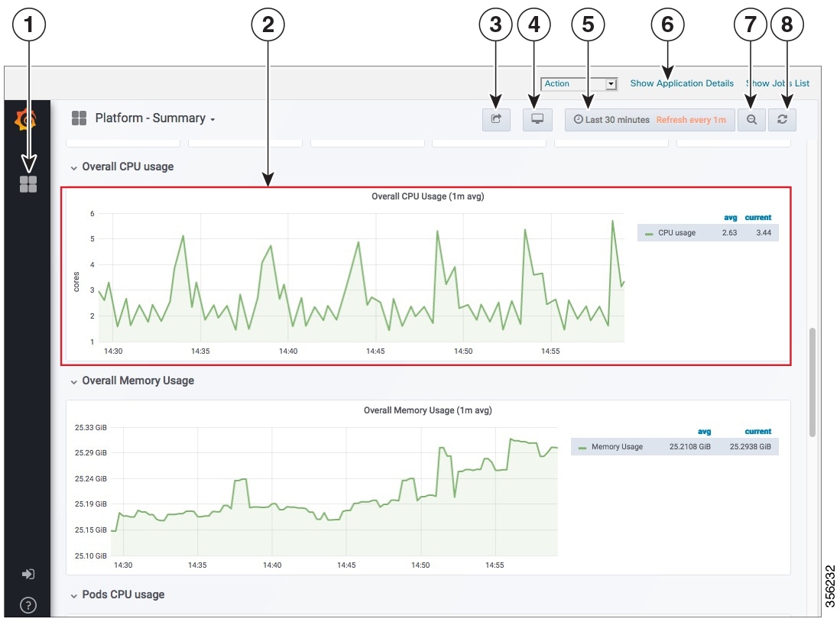Screen dimensions: 840x622
Task: Click the sign-in icon in sidebar
Action: point(28,575)
